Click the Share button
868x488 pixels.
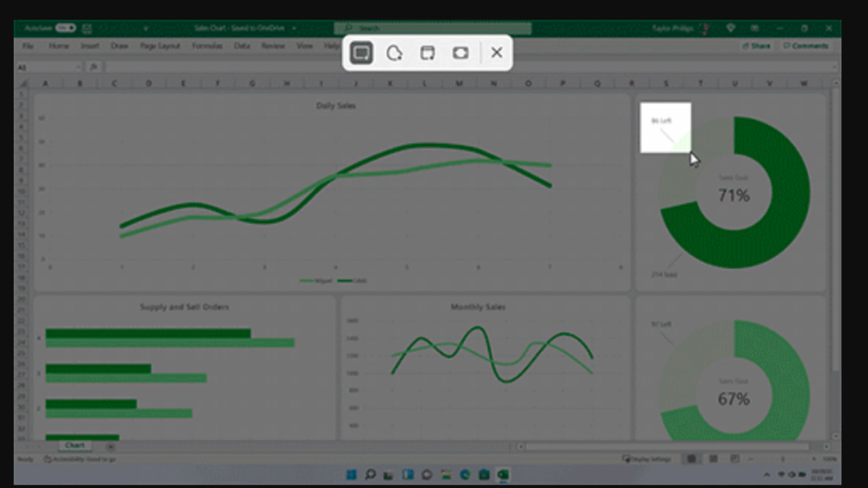[x=756, y=46]
